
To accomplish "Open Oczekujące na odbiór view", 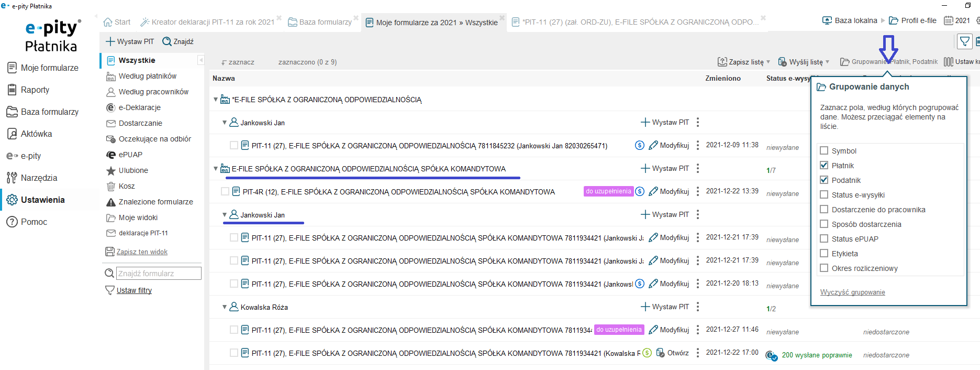I will coord(149,139).
